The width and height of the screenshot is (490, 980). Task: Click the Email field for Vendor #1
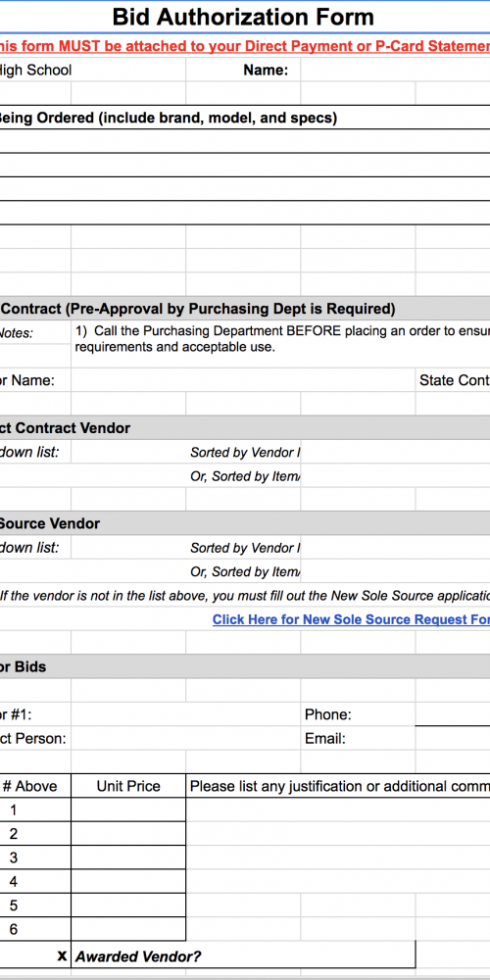click(453, 738)
